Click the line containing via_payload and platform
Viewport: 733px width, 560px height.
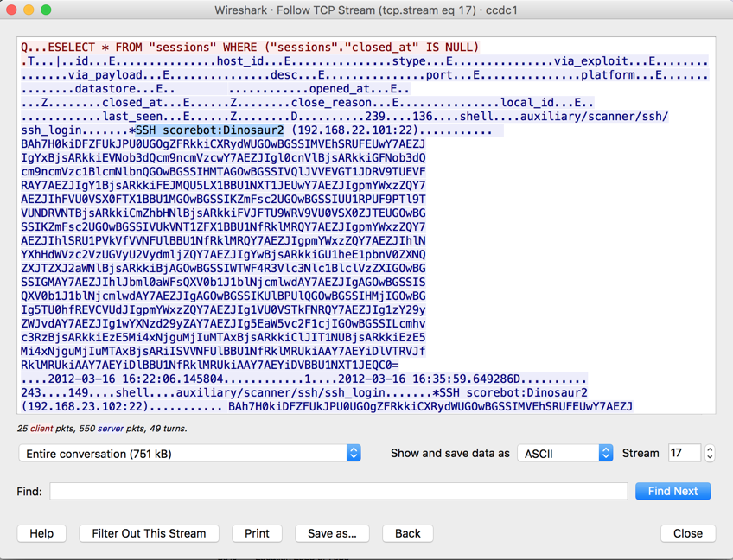365,75
